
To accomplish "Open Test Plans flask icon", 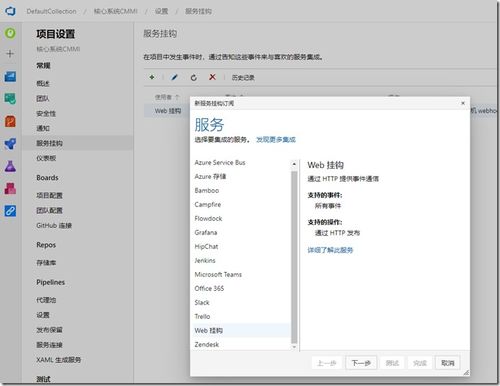I will (10, 166).
